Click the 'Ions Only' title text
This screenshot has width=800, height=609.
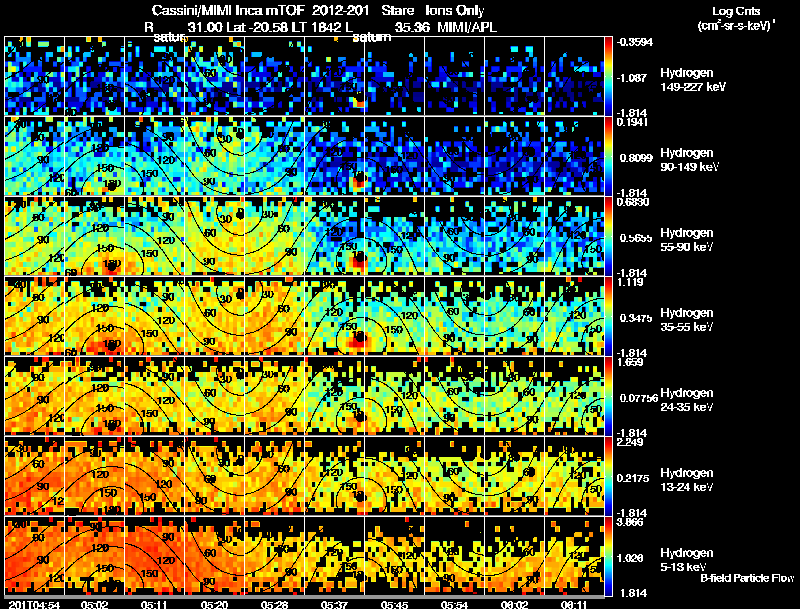(455, 10)
